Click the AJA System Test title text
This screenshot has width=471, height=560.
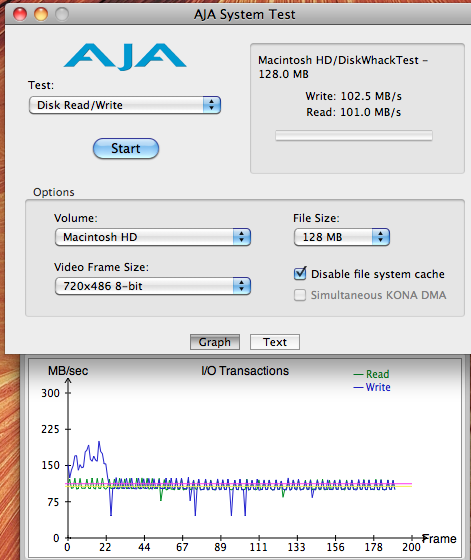tap(245, 15)
